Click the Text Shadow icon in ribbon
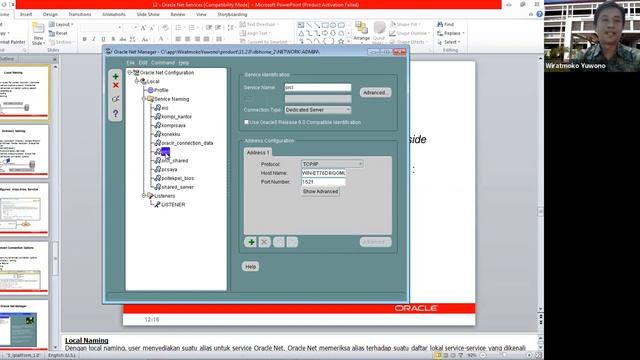This screenshot has width=640, height=360. (113, 39)
